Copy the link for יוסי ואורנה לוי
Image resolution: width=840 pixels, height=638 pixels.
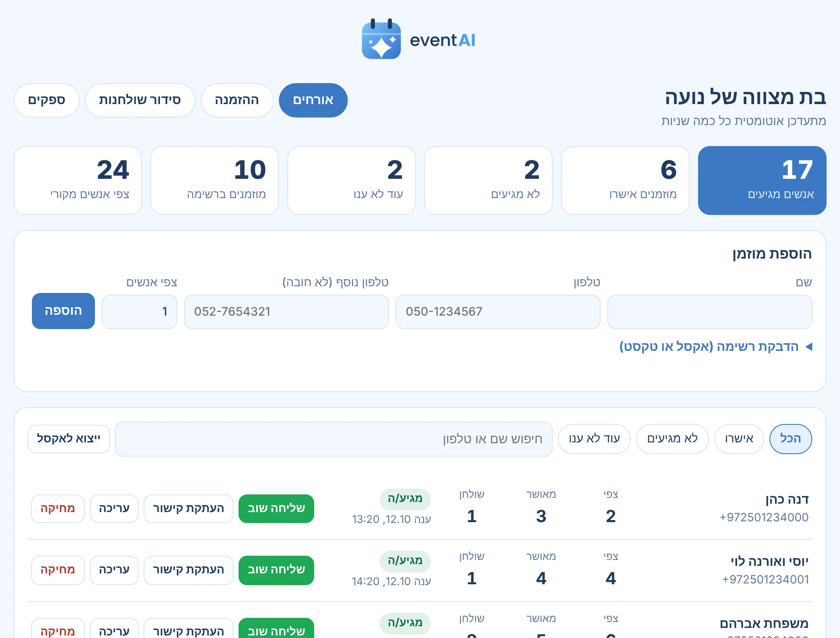tap(189, 570)
